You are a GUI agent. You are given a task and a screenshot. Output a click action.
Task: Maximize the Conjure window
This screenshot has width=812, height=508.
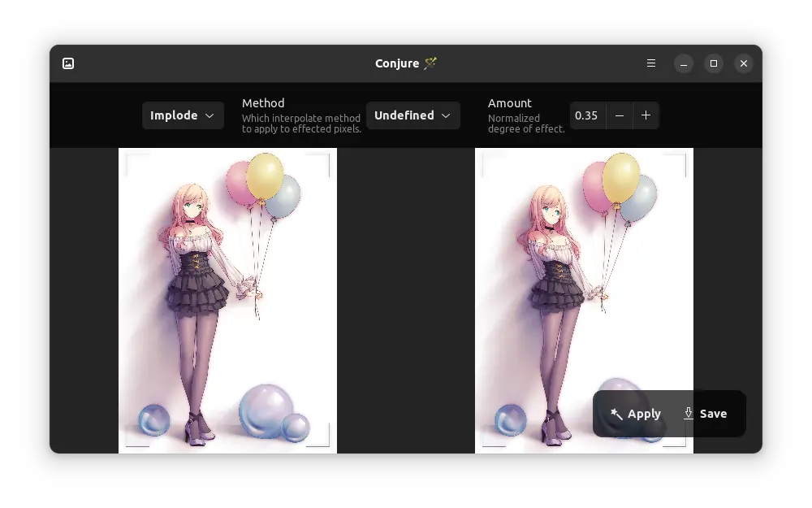(x=714, y=63)
